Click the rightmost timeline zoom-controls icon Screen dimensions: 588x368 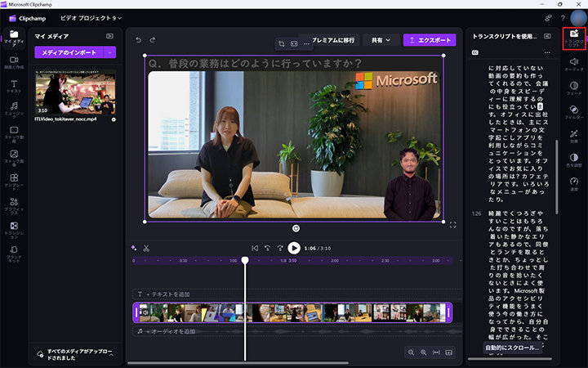tap(449, 352)
